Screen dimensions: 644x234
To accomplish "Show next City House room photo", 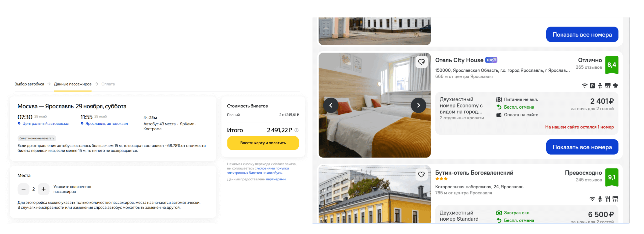I will pyautogui.click(x=418, y=105).
